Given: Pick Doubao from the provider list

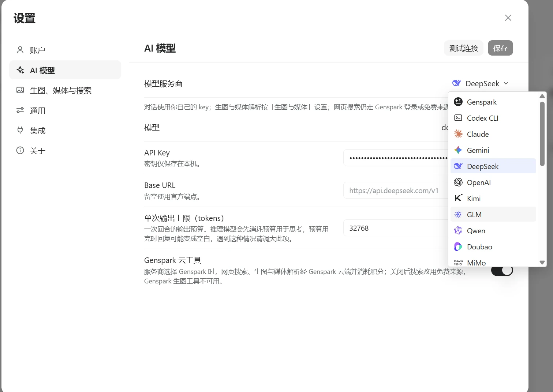Looking at the screenshot, I should [x=493, y=246].
